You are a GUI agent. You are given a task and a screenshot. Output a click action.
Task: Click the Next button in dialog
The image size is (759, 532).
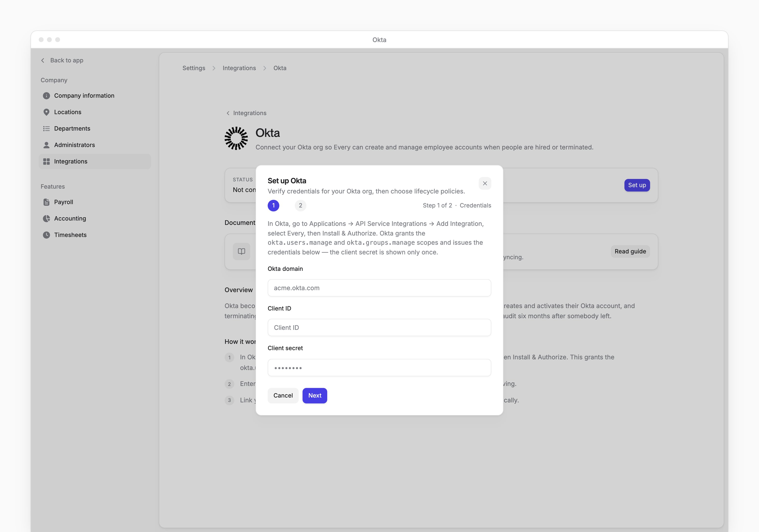click(315, 395)
